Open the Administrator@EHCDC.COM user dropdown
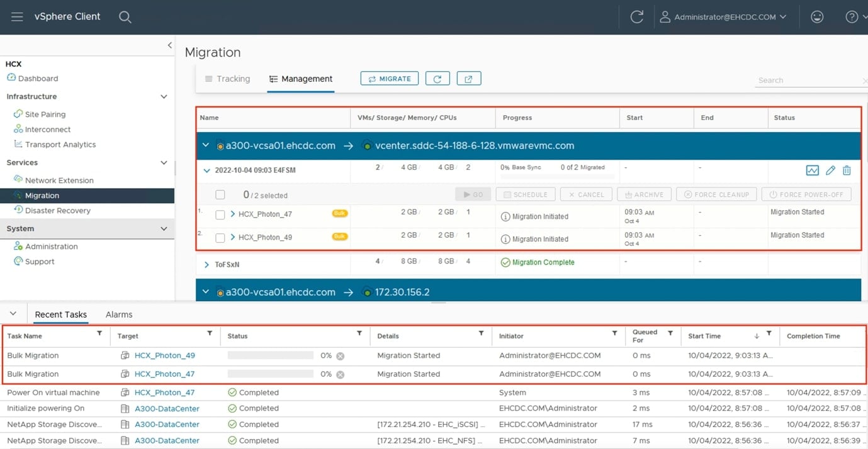The image size is (868, 449). [724, 17]
